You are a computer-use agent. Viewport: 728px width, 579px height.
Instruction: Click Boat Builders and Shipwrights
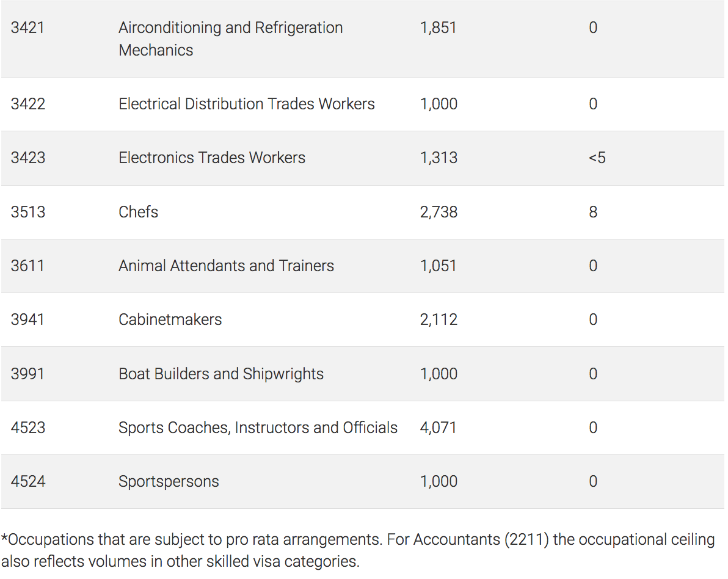click(221, 374)
